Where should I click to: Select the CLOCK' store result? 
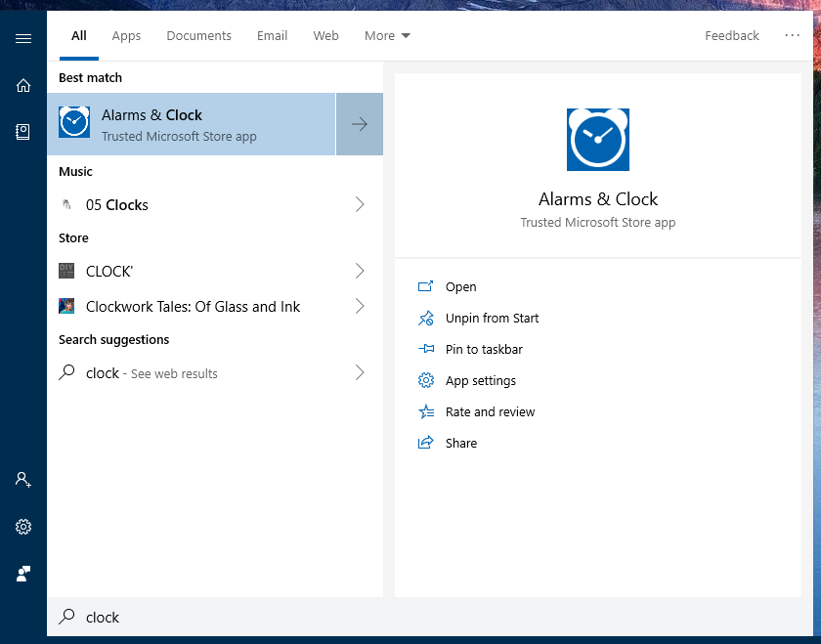215,271
